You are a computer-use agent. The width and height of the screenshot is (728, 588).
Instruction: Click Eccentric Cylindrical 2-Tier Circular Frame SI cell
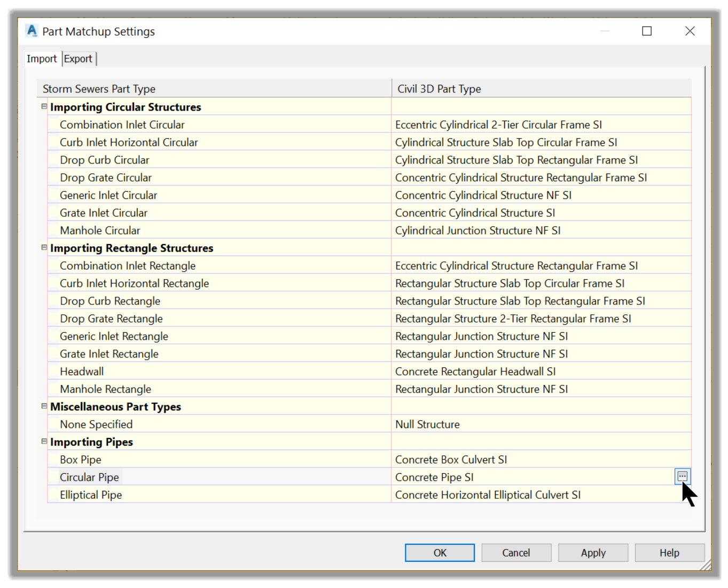(541, 124)
